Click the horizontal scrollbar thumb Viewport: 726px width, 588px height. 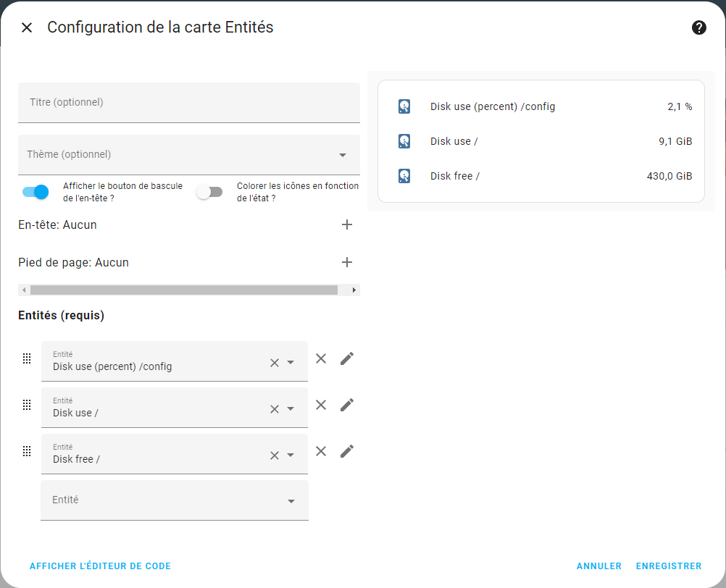(184, 290)
